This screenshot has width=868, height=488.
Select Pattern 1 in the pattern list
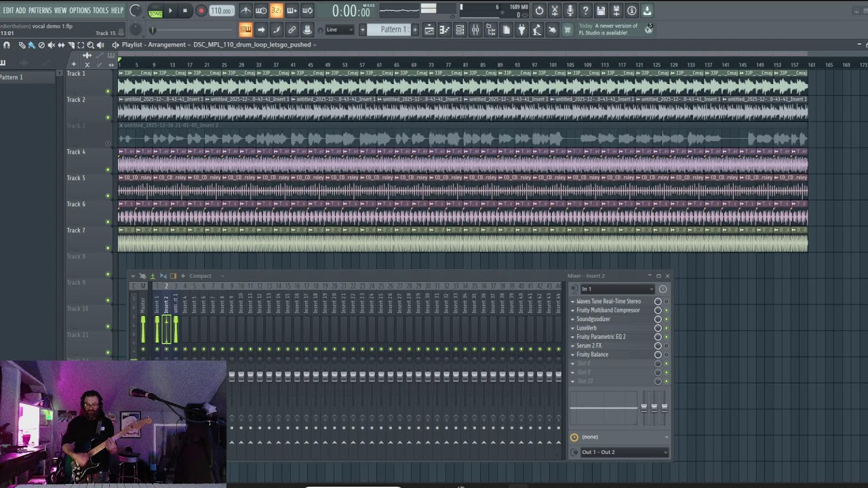pos(27,77)
